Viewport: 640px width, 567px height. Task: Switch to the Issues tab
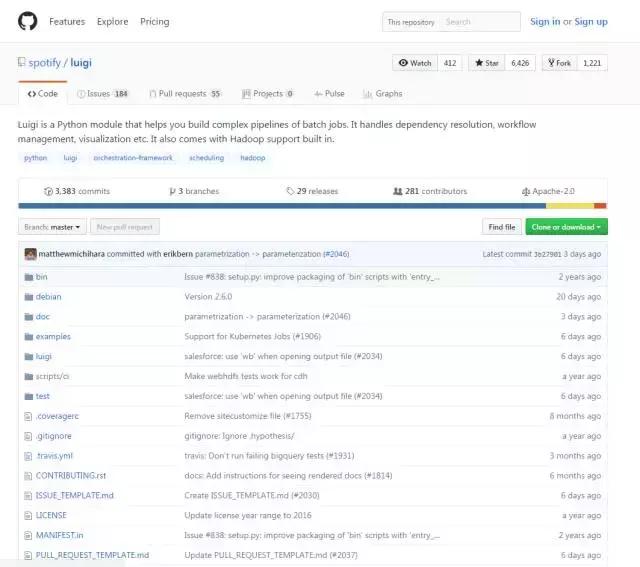pos(102,93)
